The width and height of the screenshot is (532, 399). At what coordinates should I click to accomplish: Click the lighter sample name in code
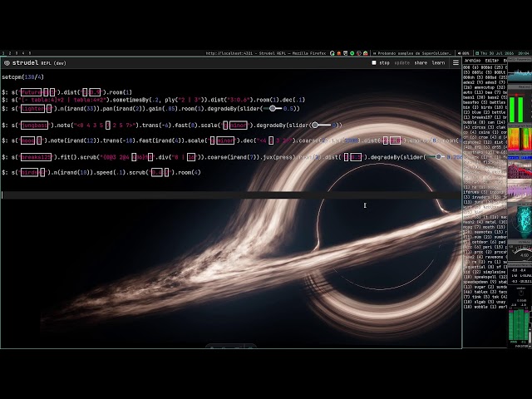coord(32,109)
